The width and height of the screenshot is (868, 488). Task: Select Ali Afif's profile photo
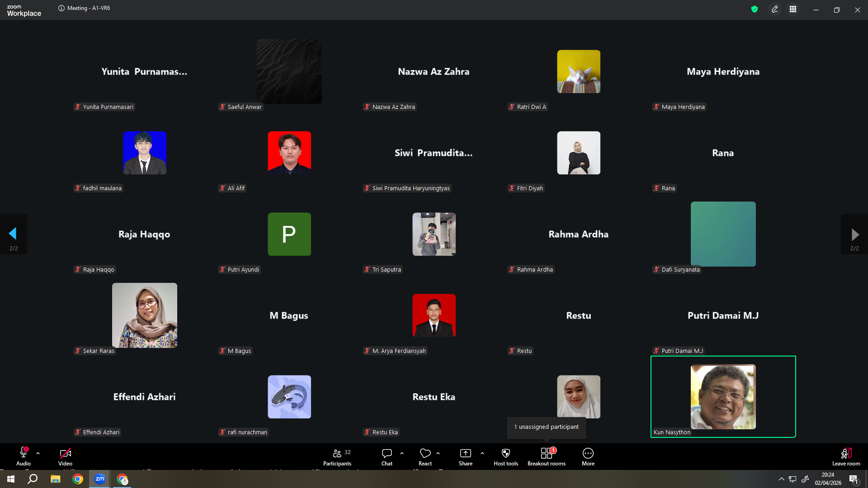point(289,153)
